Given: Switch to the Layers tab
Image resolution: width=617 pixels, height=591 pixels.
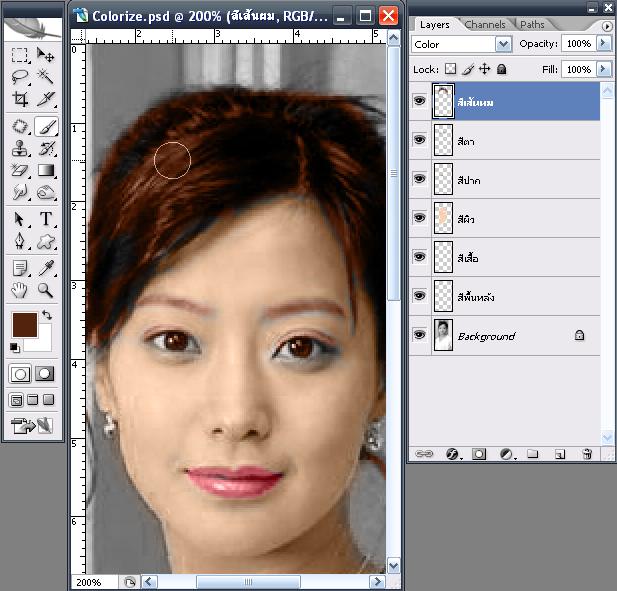Looking at the screenshot, I should click(434, 24).
